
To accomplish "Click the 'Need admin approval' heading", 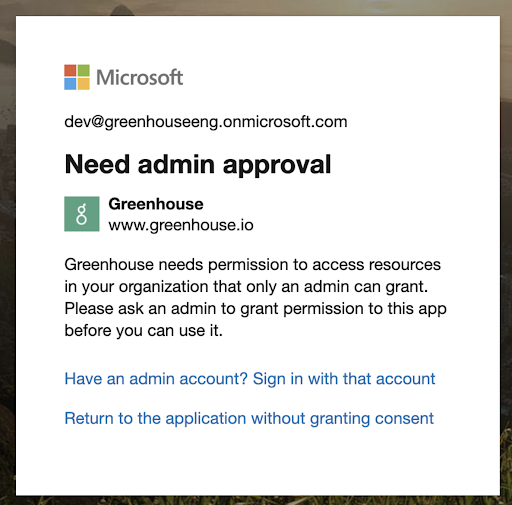I will tap(198, 165).
